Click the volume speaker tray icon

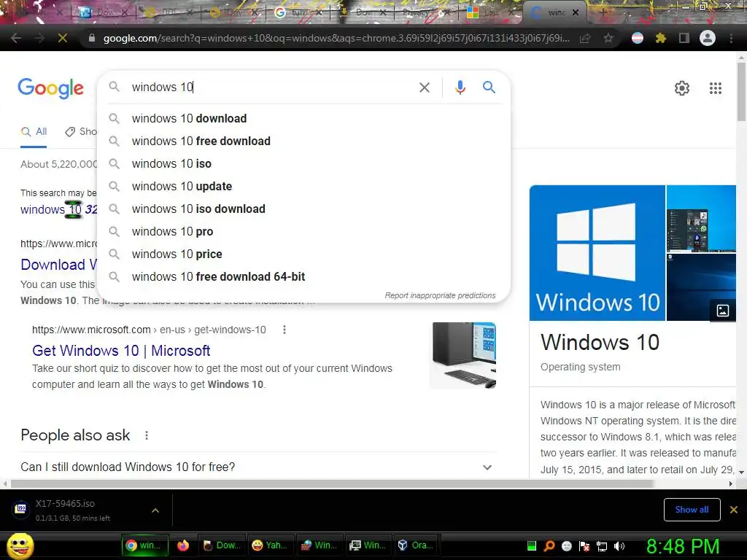click(619, 545)
